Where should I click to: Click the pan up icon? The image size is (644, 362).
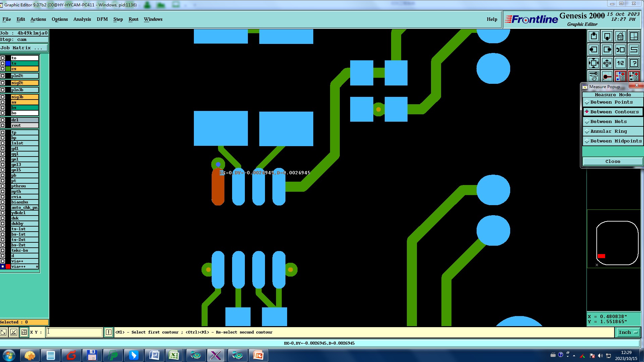pyautogui.click(x=593, y=36)
